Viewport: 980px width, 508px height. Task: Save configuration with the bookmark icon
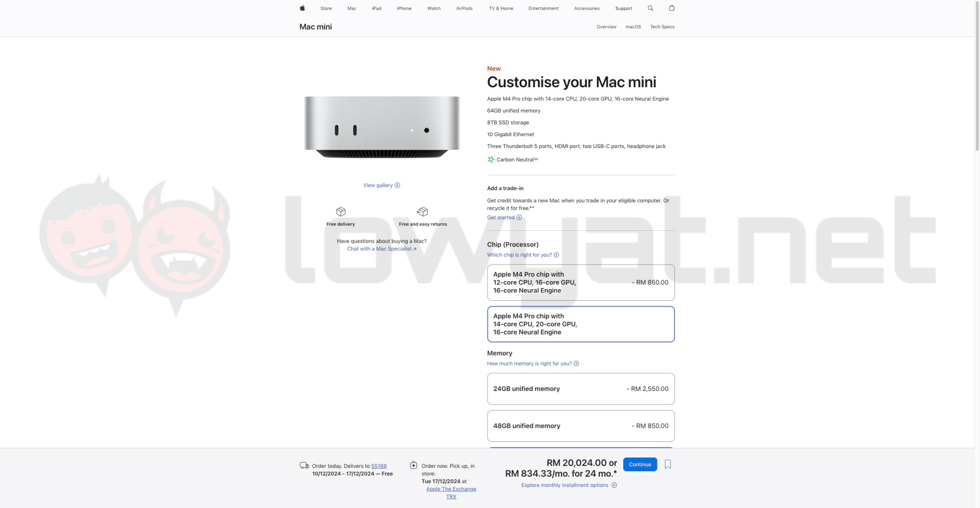pos(668,464)
